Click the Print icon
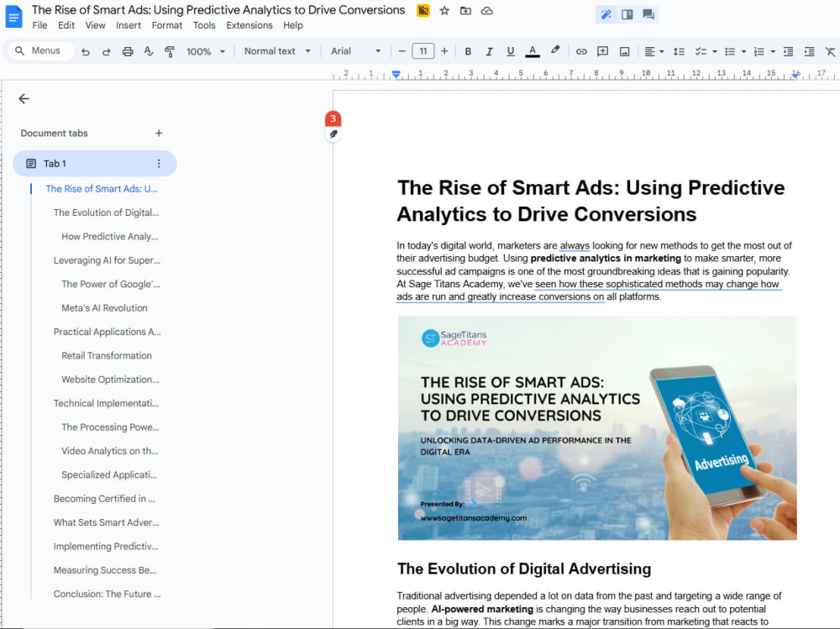The width and height of the screenshot is (840, 629). coord(128,51)
